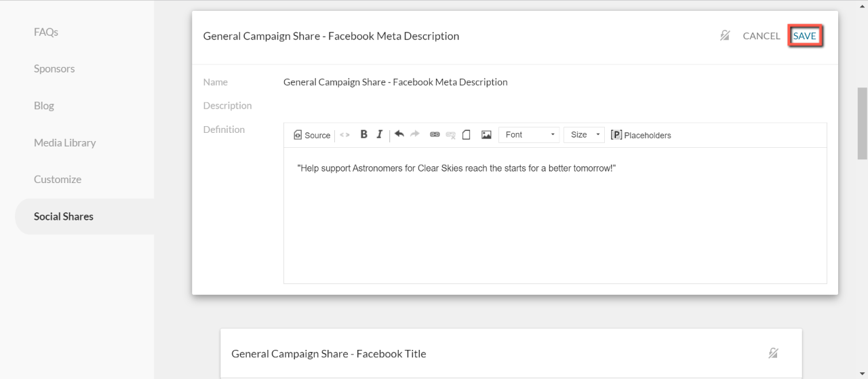The image size is (868, 379).
Task: Click the Description field label
Action: tap(228, 106)
